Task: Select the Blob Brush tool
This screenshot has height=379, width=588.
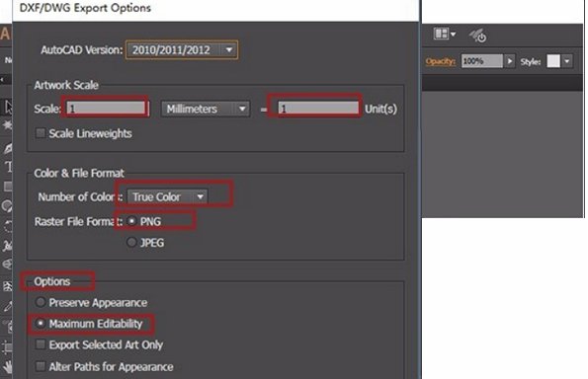Action: pyautogui.click(x=7, y=206)
